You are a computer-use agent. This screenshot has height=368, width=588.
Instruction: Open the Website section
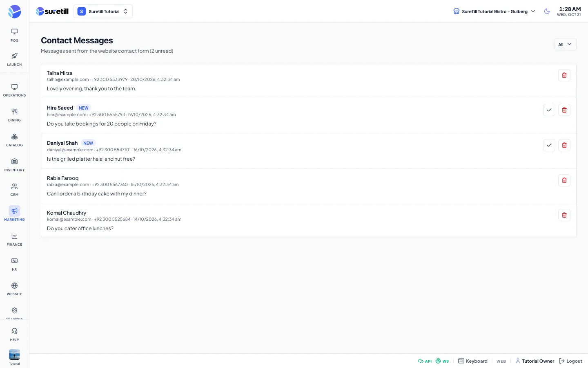click(14, 289)
